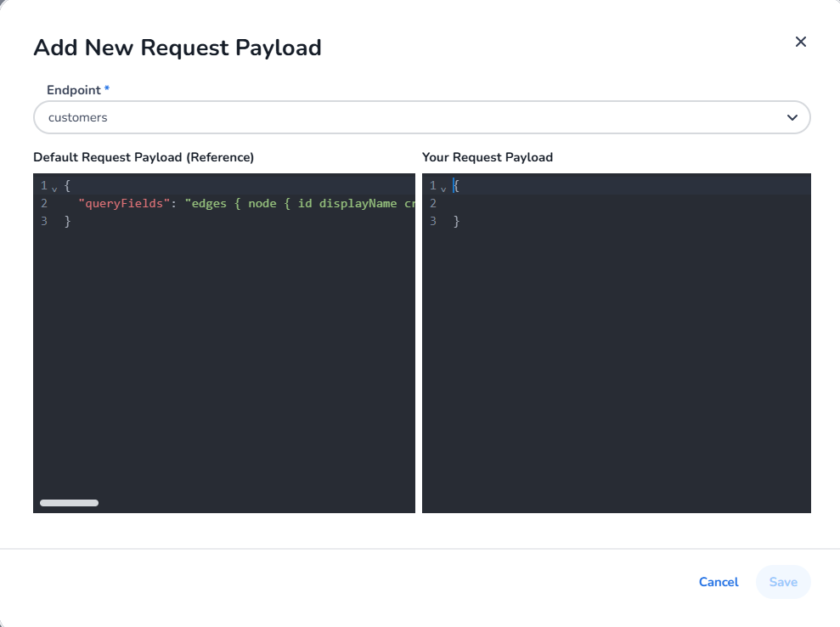Viewport: 840px width, 627px height.
Task: Collapse line 1 fold arrow in reference payload
Action: (x=54, y=188)
